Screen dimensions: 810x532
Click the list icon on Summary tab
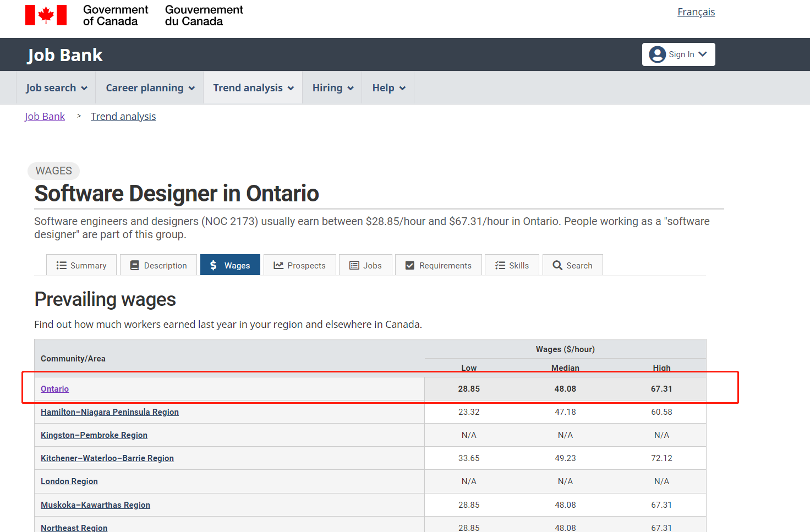(62, 266)
